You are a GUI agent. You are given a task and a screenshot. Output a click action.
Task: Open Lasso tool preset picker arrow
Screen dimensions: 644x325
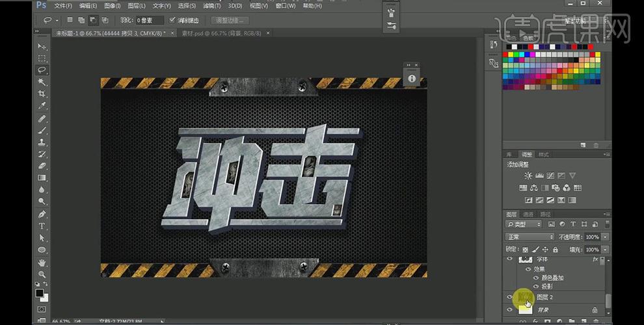click(x=57, y=20)
